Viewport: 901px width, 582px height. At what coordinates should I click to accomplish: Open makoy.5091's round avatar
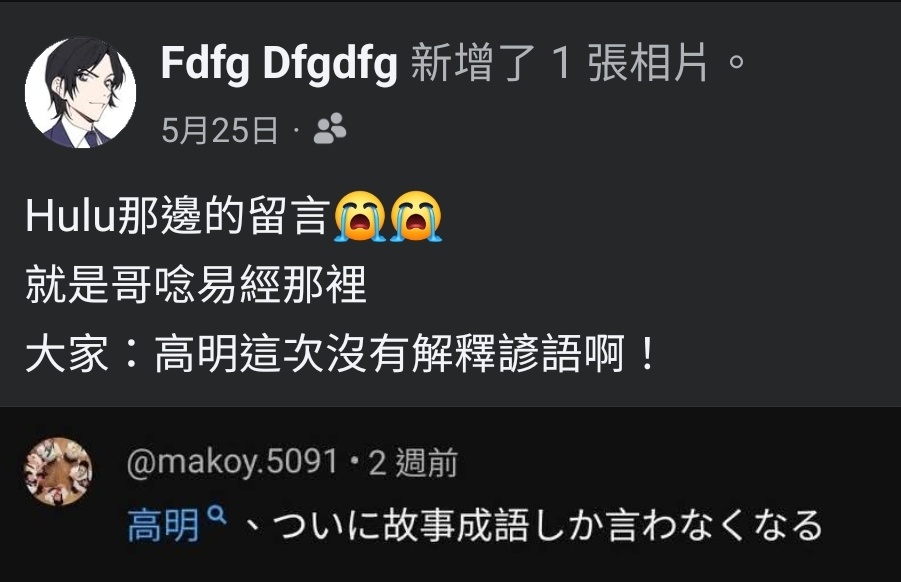point(58,471)
